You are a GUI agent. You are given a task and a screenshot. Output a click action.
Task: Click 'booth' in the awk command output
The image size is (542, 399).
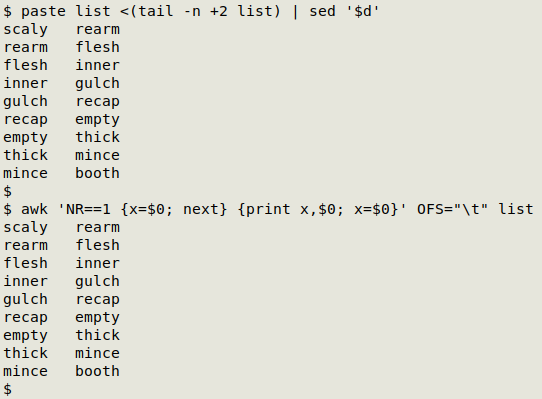pos(97,371)
